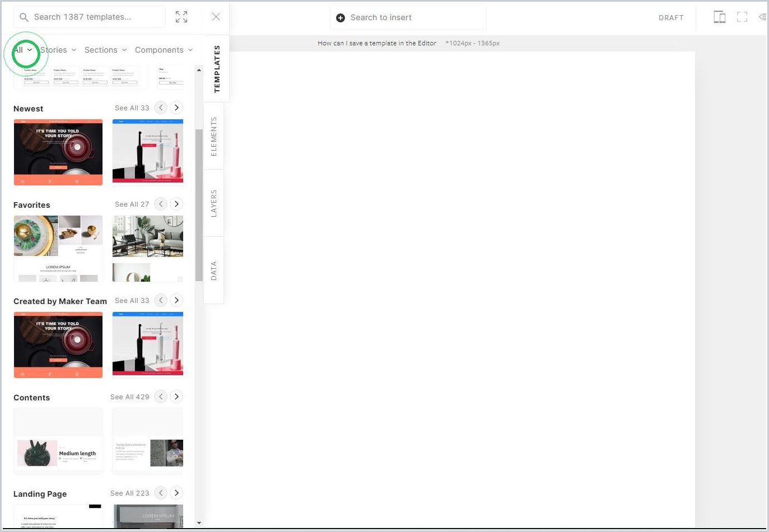The width and height of the screenshot is (769, 532).
Task: Click the scrollbar up arrow in templates panel
Action: (x=199, y=70)
